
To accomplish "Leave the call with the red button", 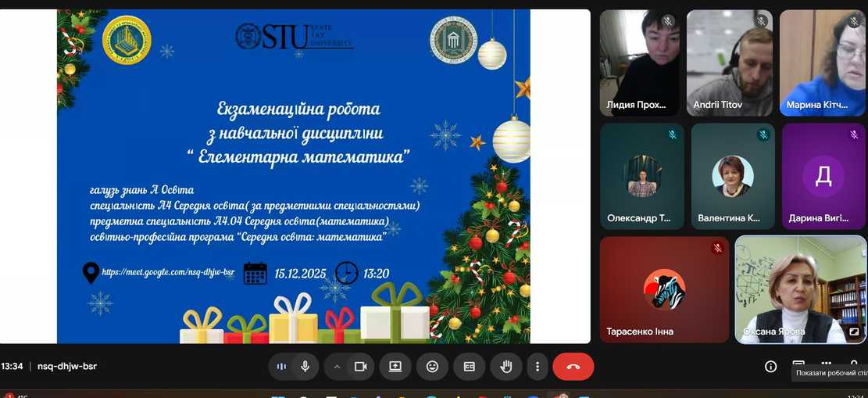I will (x=573, y=366).
